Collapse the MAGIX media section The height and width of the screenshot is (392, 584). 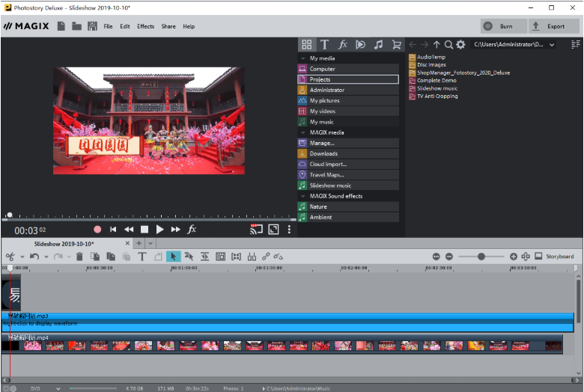tap(302, 132)
